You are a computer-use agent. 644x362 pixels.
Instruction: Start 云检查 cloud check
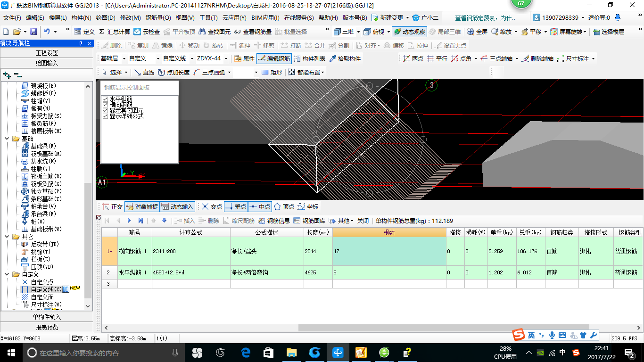147,32
